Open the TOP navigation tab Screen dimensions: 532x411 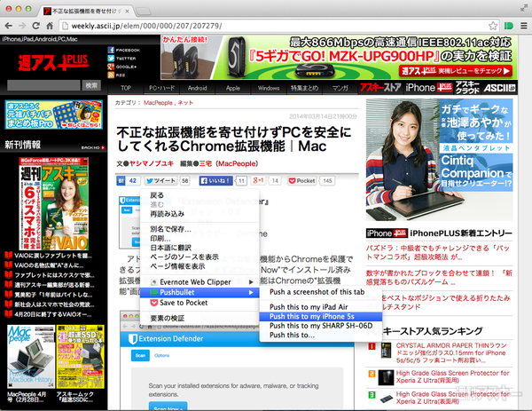click(x=126, y=88)
